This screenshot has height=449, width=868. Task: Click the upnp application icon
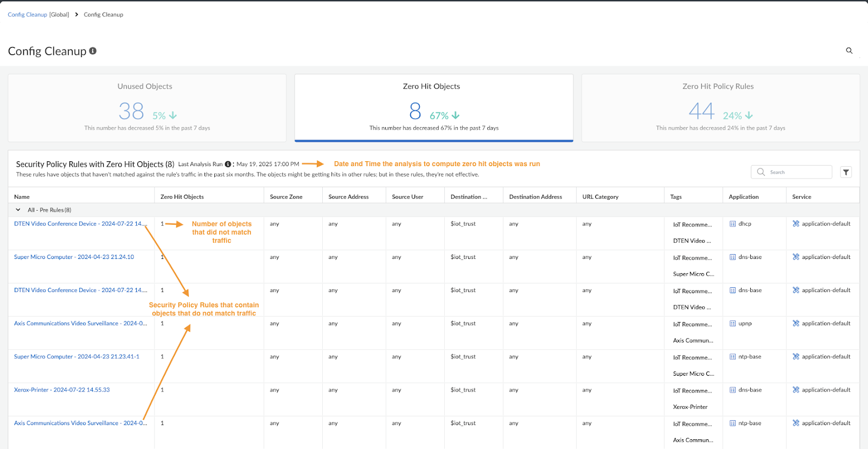732,324
